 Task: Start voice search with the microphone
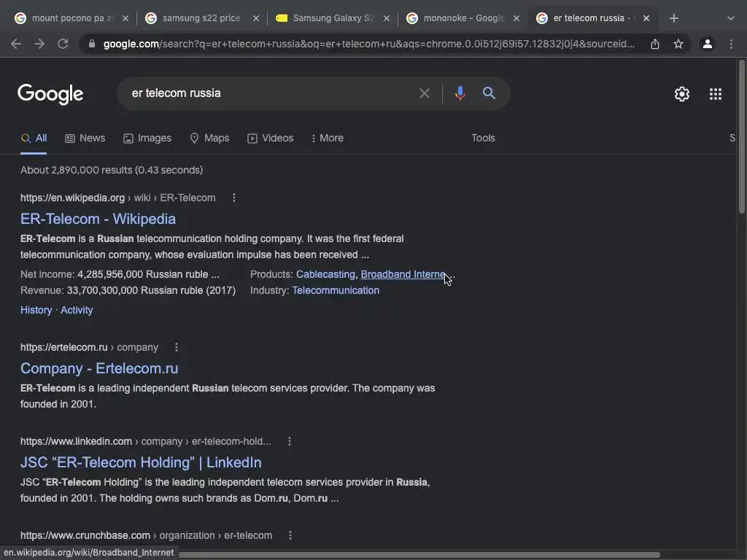pos(460,93)
